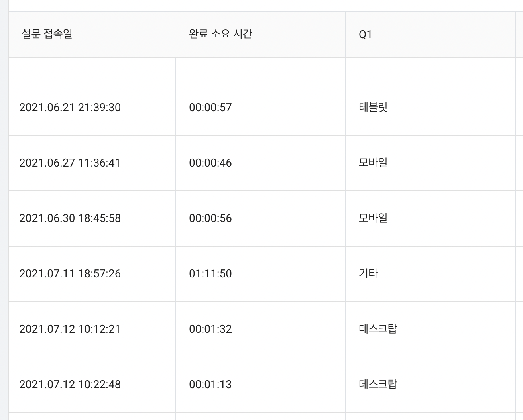
Task: Select the 2021.06.21 21:39:30 date cell
Action: (70, 108)
